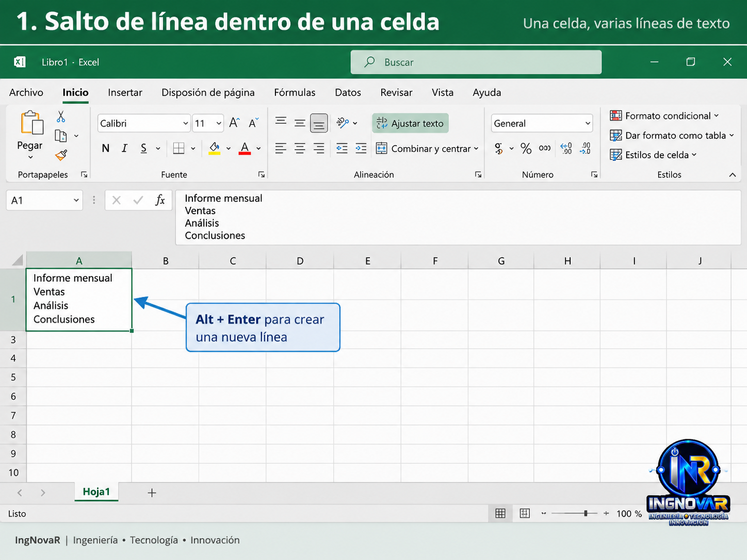Open the General number format dropdown
Screen dimensions: 747x560
(x=588, y=123)
